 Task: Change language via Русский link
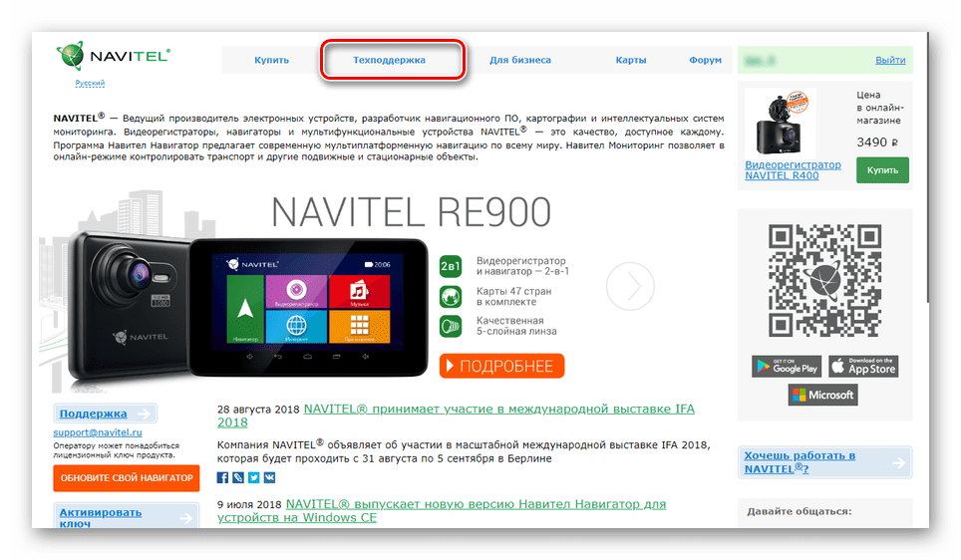point(90,84)
